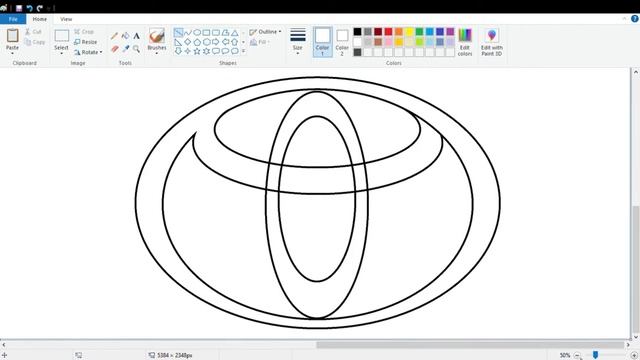The height and width of the screenshot is (360, 640).
Task: Open the Rotate dropdown
Action: pos(88,52)
